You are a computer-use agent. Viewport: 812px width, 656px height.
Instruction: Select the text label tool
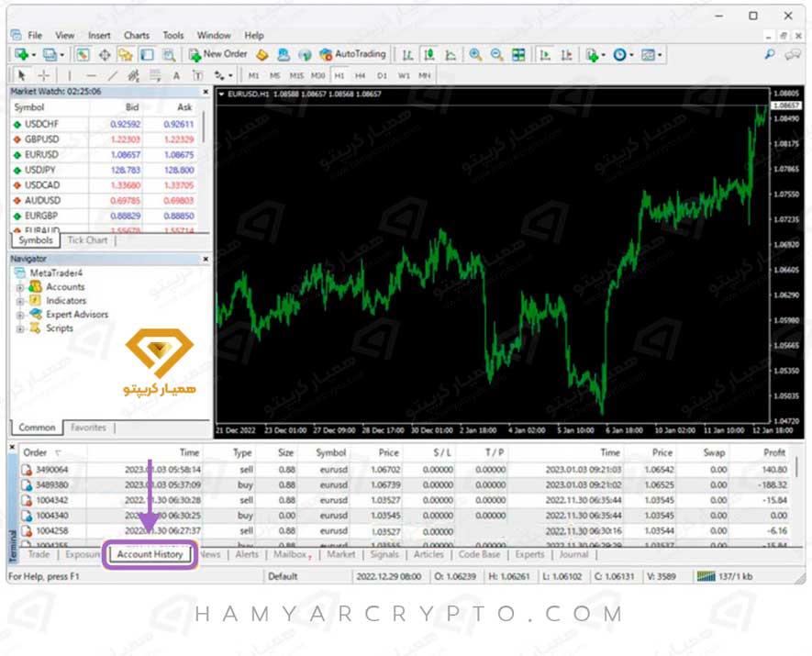pyautogui.click(x=176, y=75)
